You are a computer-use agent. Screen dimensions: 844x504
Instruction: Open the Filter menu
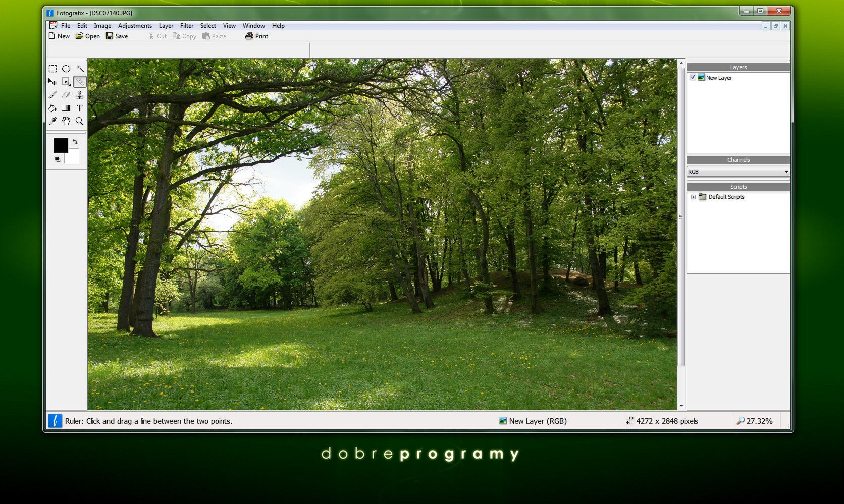(187, 25)
